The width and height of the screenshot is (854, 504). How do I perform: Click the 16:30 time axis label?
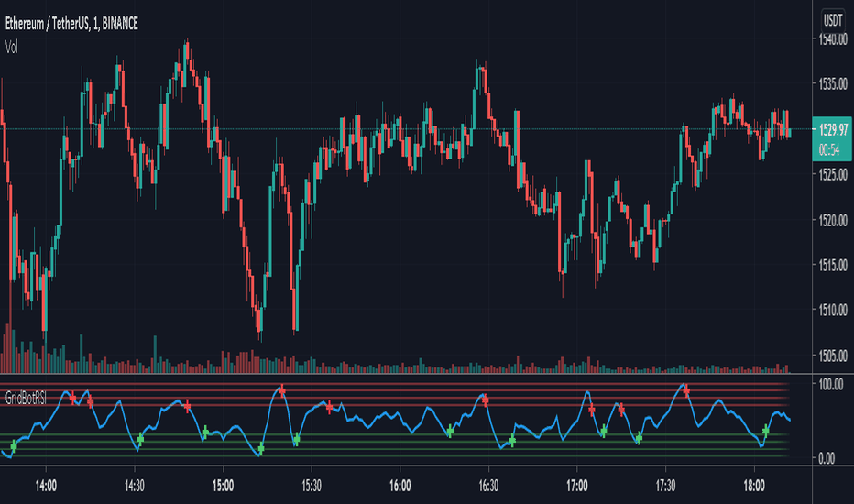pos(488,486)
